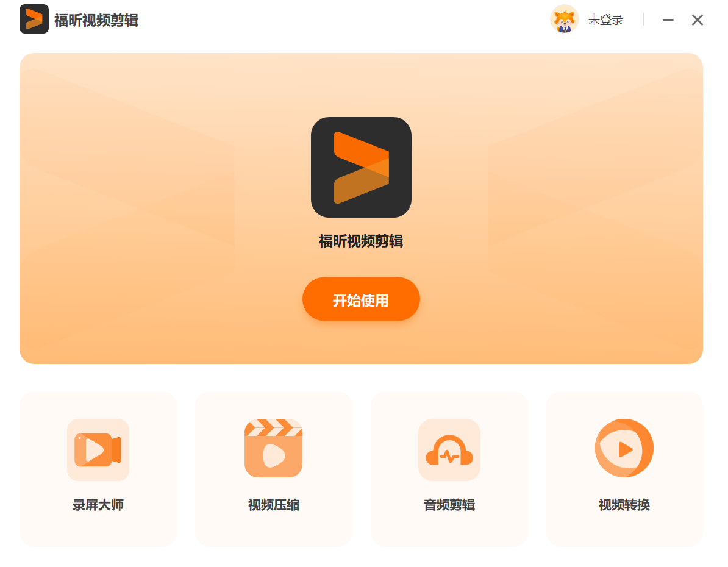Click the fox avatar near 未登录
This screenshot has width=728, height=567.
click(x=564, y=19)
